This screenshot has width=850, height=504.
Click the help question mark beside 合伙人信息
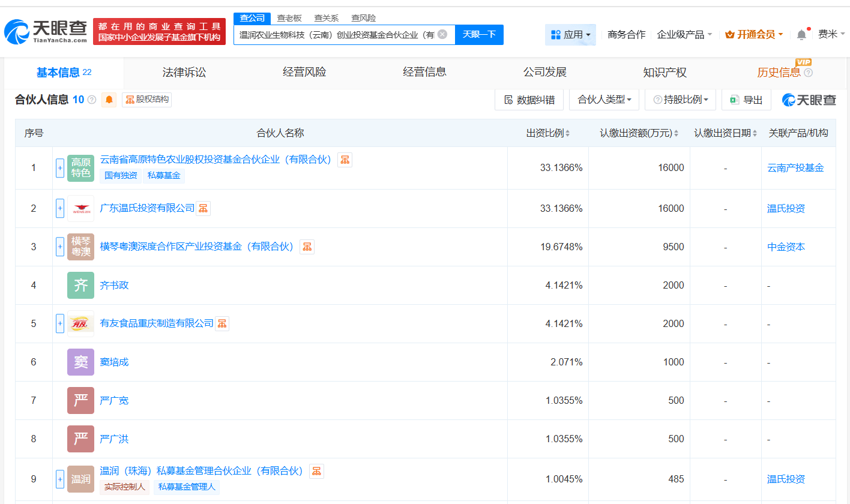click(92, 100)
